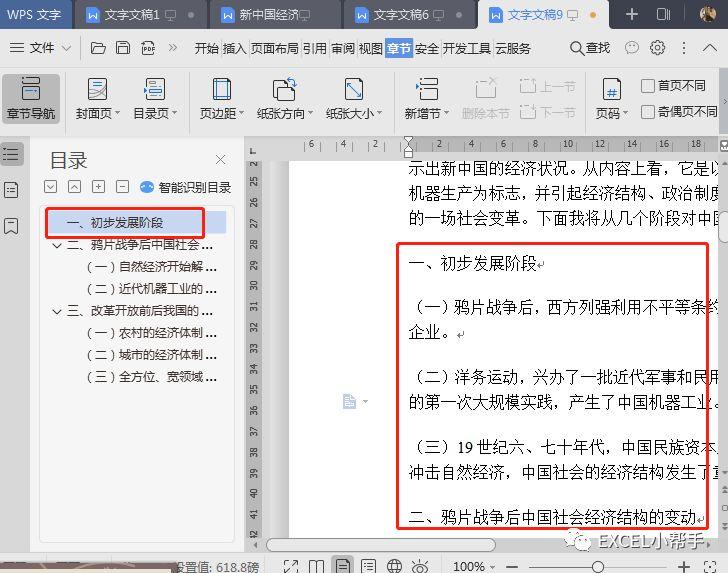Viewport: 728px width, 573px height.
Task: Enable 首页不同 checkbox
Action: click(x=648, y=87)
